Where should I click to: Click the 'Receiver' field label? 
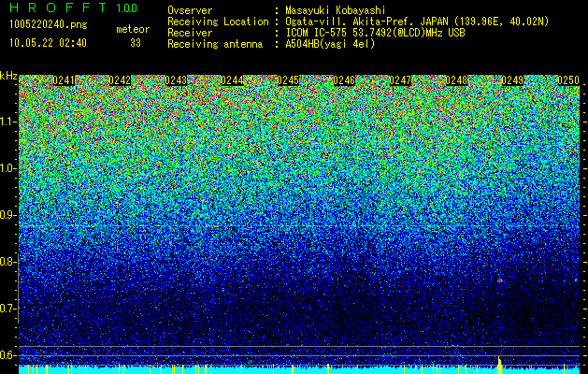(190, 33)
